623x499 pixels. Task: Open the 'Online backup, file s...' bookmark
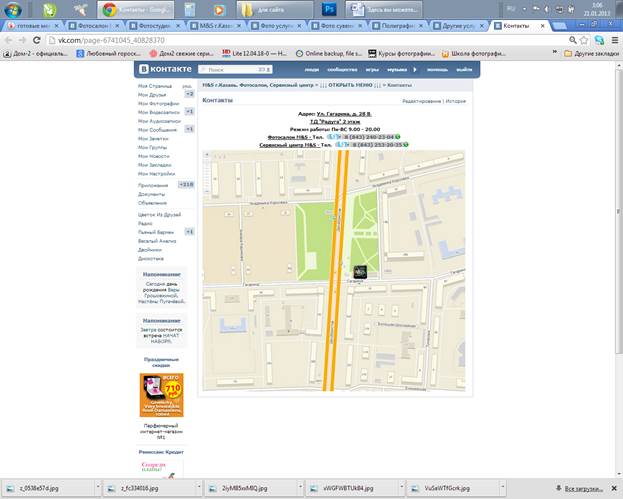(x=329, y=53)
